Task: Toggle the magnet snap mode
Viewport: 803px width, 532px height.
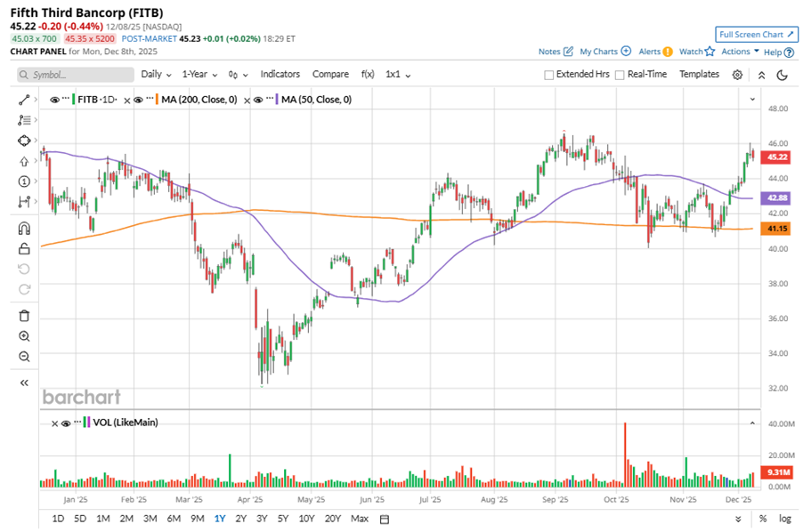Action: click(x=24, y=228)
